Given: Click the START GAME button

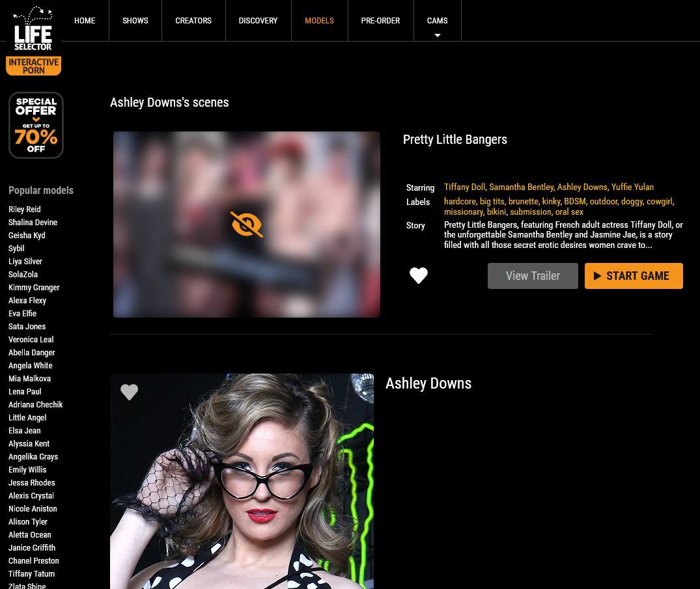Looking at the screenshot, I should 634,276.
